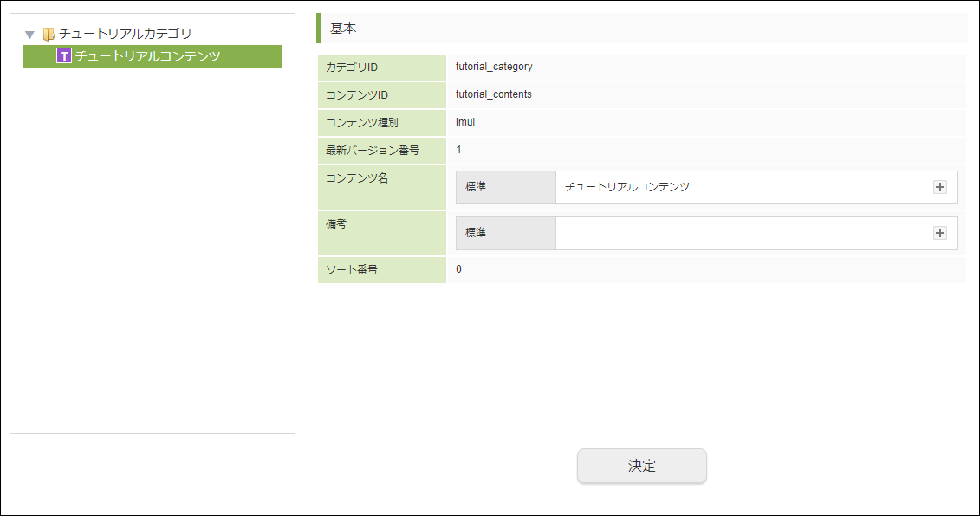Click the コンテンツID label cell
The width and height of the screenshot is (980, 516).
coord(382,95)
